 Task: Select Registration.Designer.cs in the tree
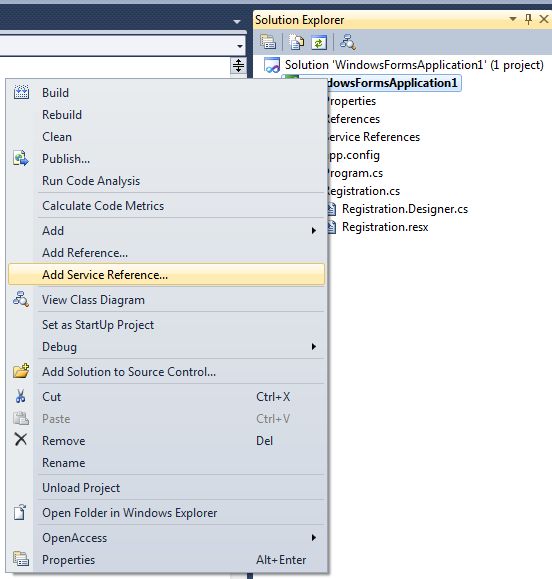(405, 209)
